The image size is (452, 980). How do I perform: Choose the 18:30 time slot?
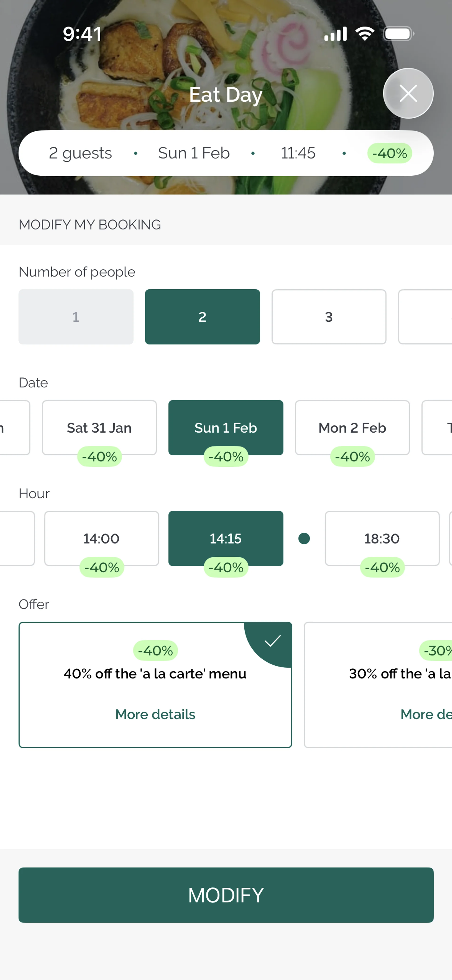coord(382,538)
